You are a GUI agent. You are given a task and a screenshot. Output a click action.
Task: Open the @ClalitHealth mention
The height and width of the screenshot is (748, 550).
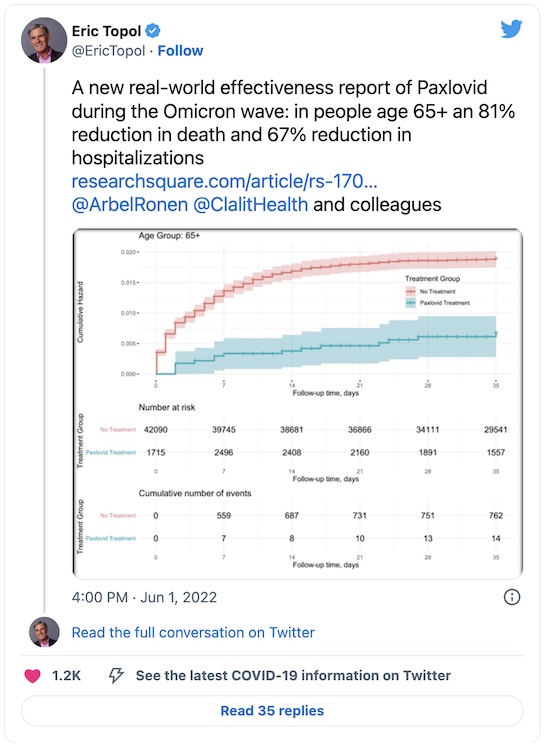click(x=250, y=205)
